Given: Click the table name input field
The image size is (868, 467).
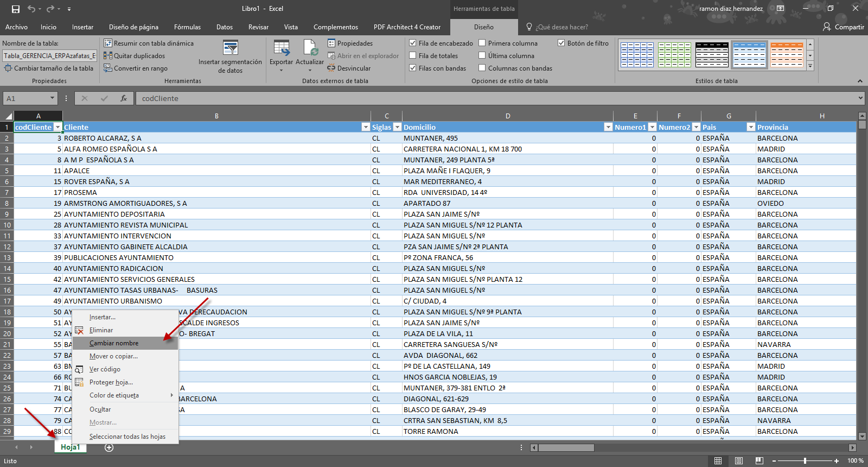Looking at the screenshot, I should [49, 55].
